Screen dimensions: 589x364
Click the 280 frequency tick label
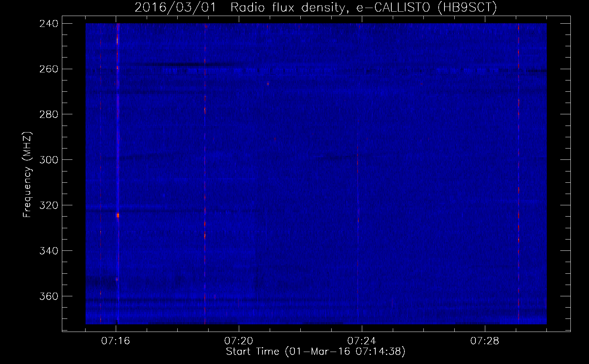(49, 114)
